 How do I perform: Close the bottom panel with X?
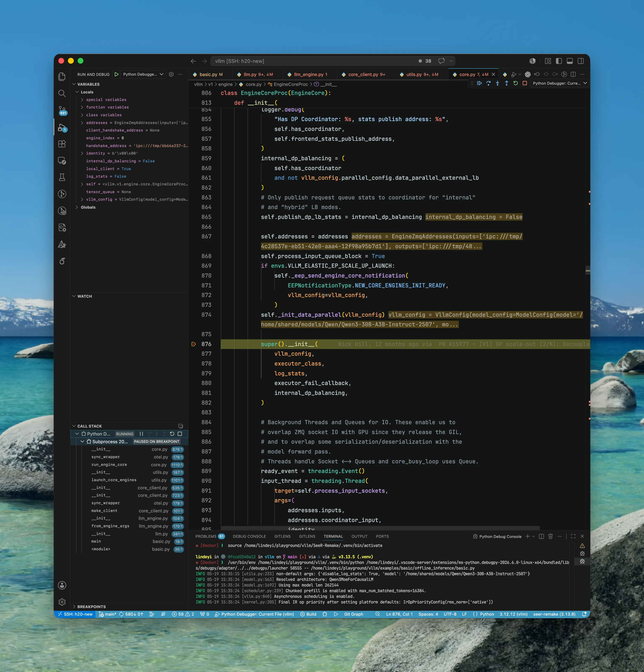coord(582,536)
